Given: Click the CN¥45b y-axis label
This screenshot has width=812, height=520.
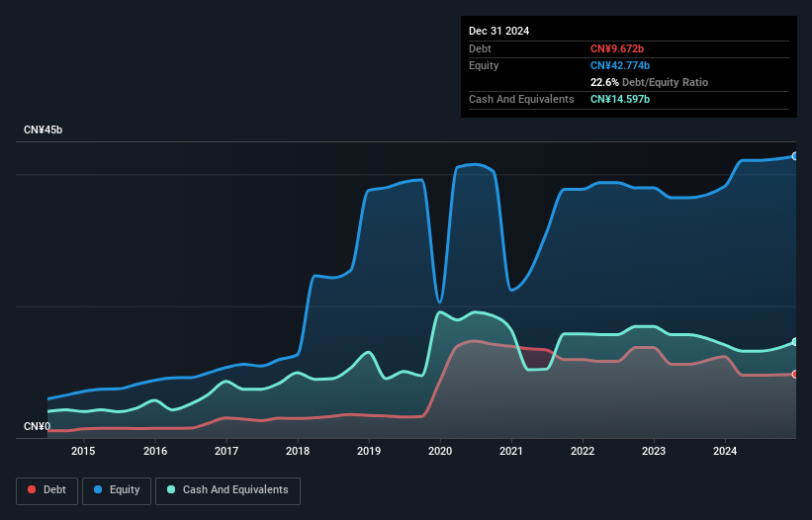Looking at the screenshot, I should pos(43,130).
